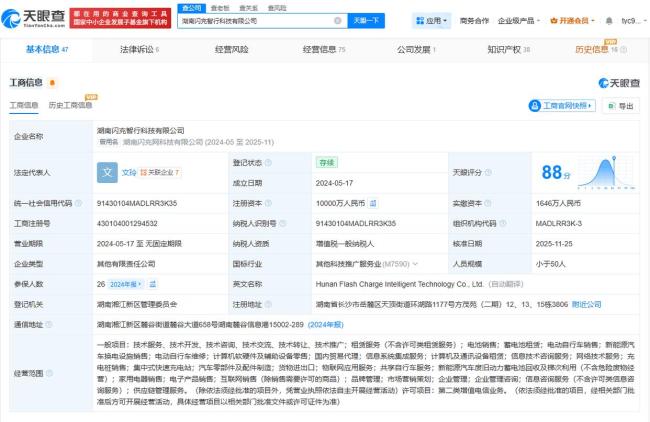This screenshot has height=422, width=650.
Task: Open the 2024年报 year selector
Action: 126,284
